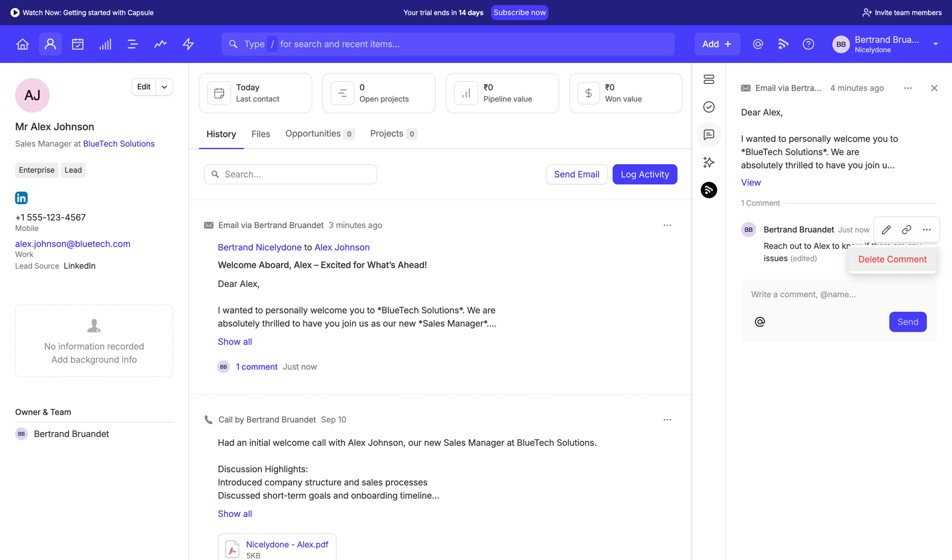
Task: Open the Workflow Automation lightning icon
Action: pyautogui.click(x=188, y=44)
